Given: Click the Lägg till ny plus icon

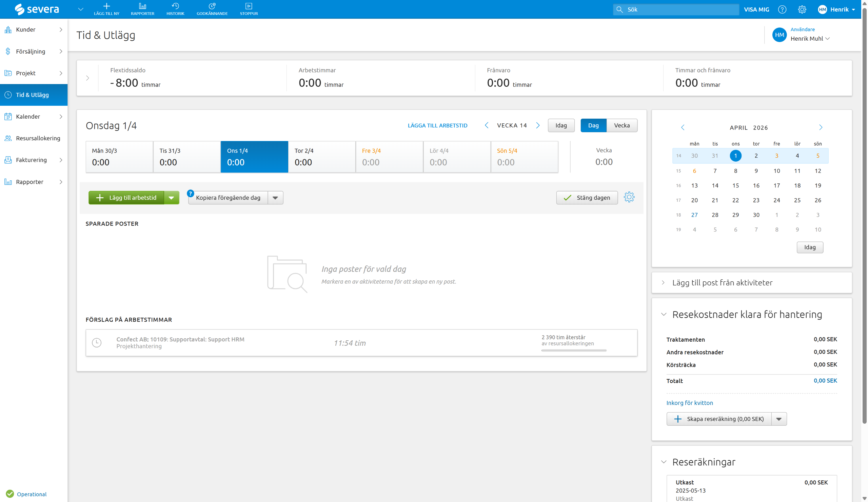Looking at the screenshot, I should [106, 6].
